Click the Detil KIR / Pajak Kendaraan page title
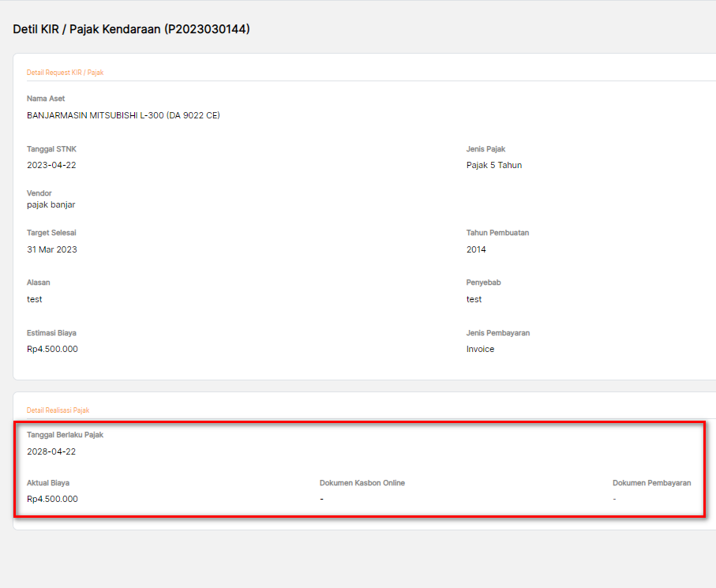 [x=131, y=29]
